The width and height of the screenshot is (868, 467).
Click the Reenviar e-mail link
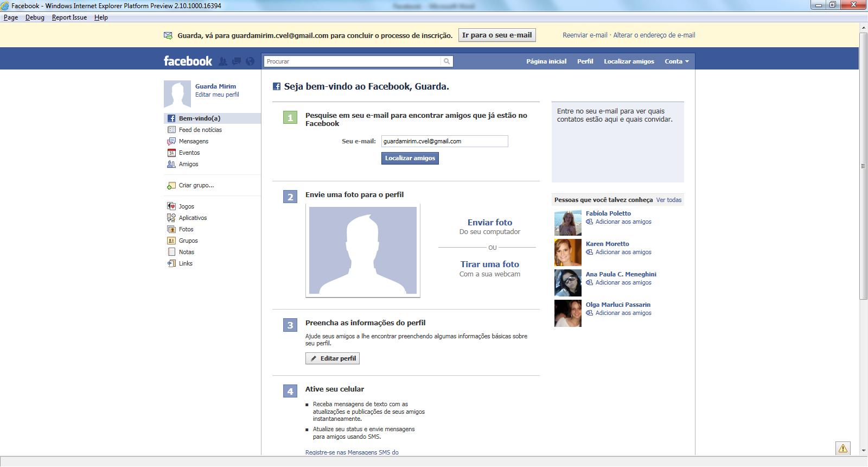[585, 35]
